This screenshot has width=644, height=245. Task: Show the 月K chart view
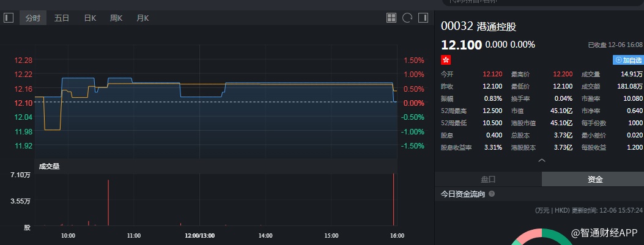point(142,18)
